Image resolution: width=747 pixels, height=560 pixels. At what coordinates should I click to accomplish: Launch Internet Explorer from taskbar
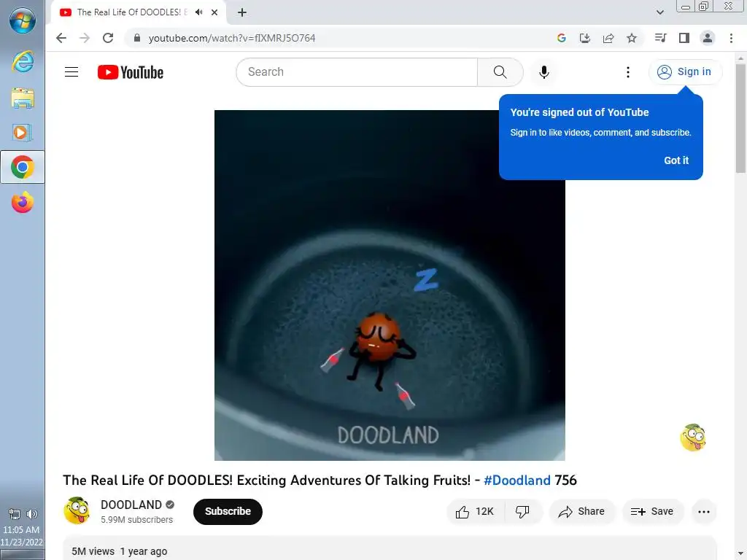[x=23, y=61]
